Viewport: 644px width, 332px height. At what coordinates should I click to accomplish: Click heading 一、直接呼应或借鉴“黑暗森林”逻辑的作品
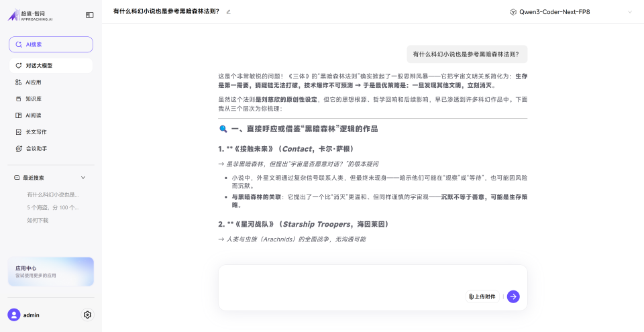[x=305, y=129]
